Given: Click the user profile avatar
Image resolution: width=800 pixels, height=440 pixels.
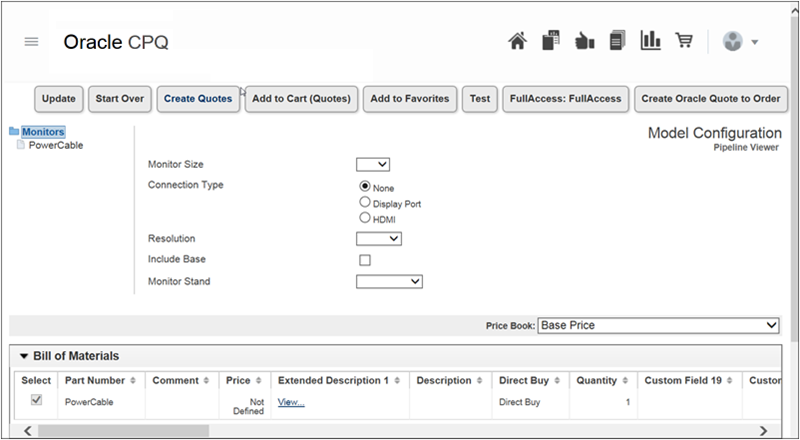Looking at the screenshot, I should coord(732,41).
